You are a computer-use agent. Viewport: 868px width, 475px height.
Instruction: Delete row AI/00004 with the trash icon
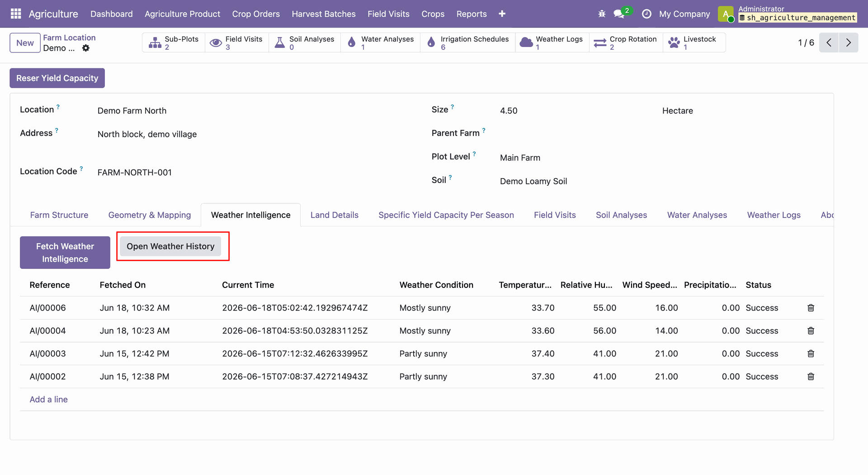pos(811,331)
